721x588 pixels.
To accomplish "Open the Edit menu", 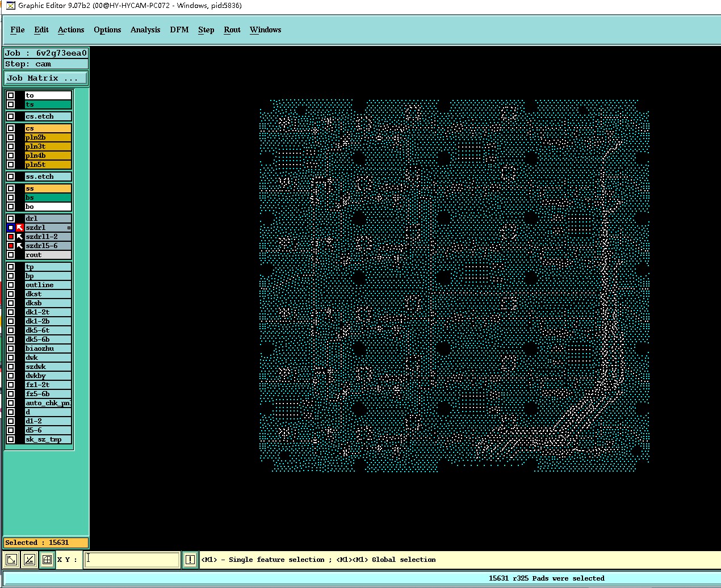I will 41,30.
